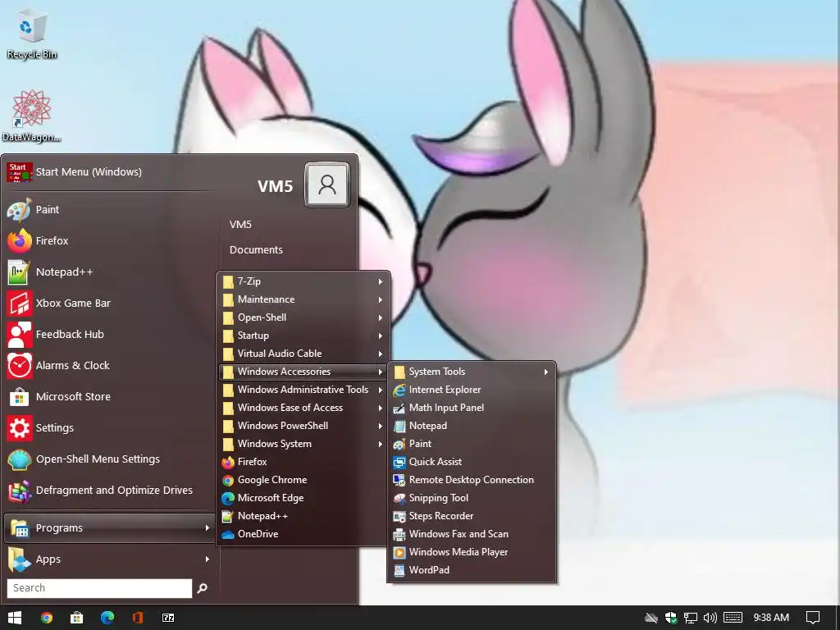Image resolution: width=840 pixels, height=630 pixels.
Task: Open Edge from the taskbar
Action: pos(107,618)
